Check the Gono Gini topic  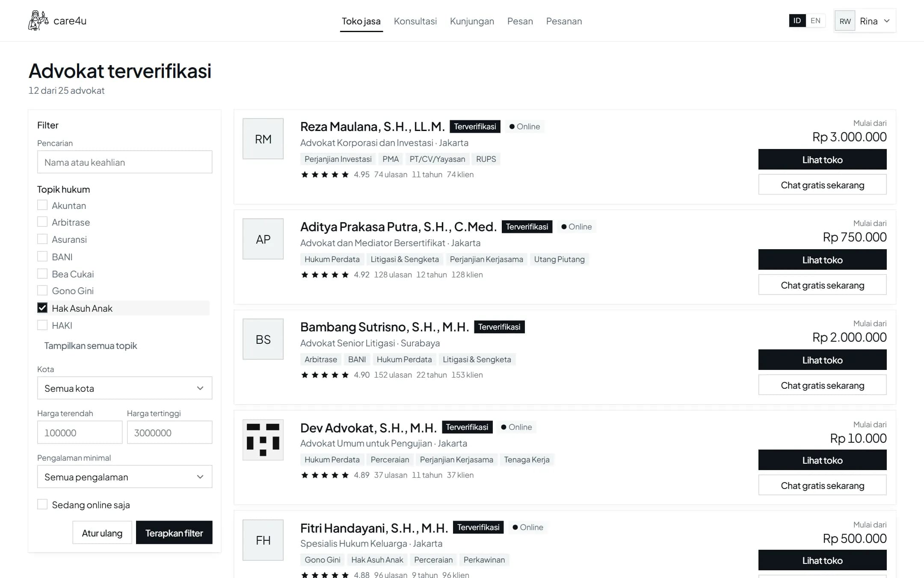click(42, 291)
